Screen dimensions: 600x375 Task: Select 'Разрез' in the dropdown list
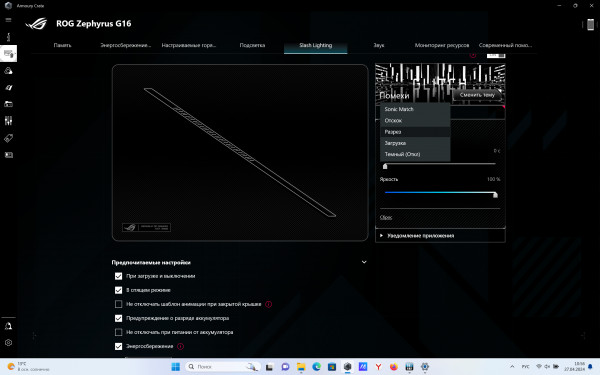(415, 132)
